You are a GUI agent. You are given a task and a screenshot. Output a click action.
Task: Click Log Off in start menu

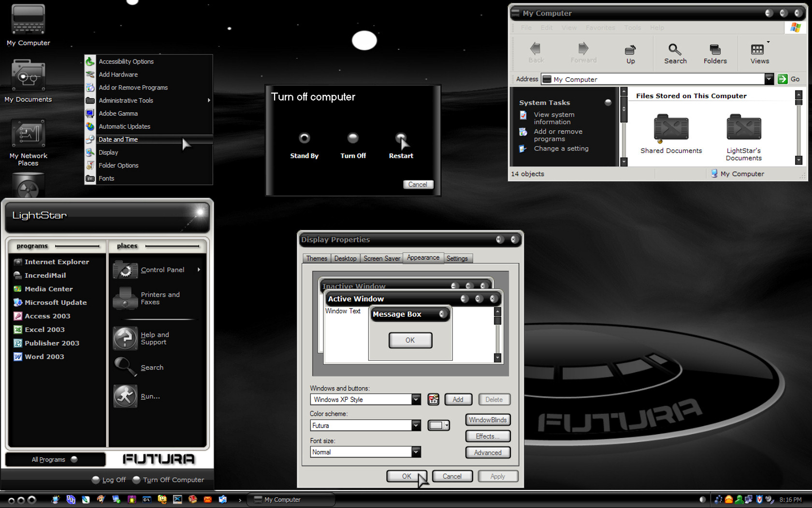point(109,480)
